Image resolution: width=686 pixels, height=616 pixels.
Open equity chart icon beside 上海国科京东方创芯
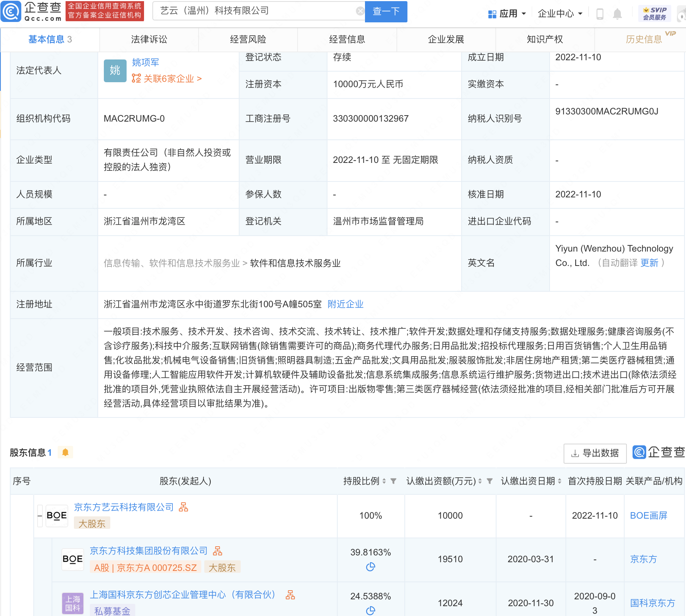(x=290, y=594)
